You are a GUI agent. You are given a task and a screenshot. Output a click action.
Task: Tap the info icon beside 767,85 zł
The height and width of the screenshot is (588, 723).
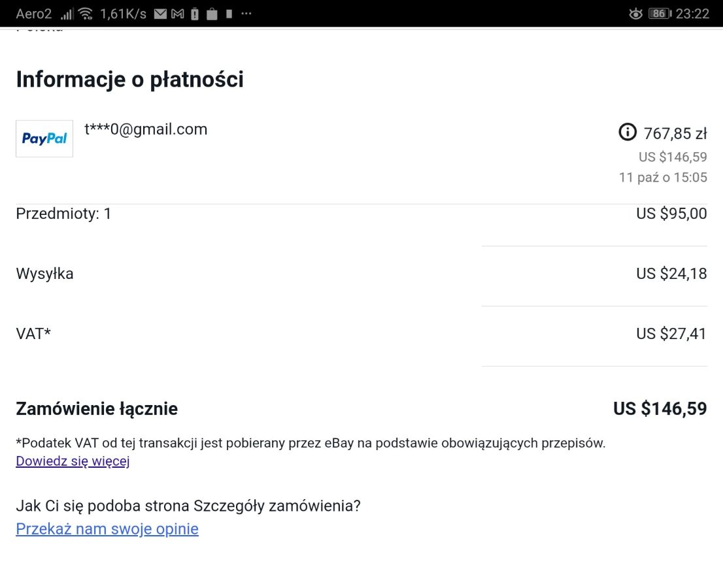pos(627,132)
